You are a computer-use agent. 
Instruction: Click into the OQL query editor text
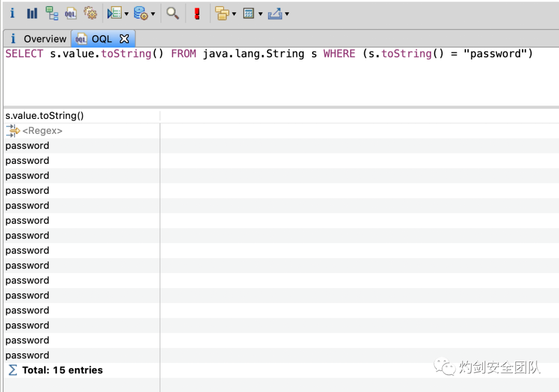[269, 54]
